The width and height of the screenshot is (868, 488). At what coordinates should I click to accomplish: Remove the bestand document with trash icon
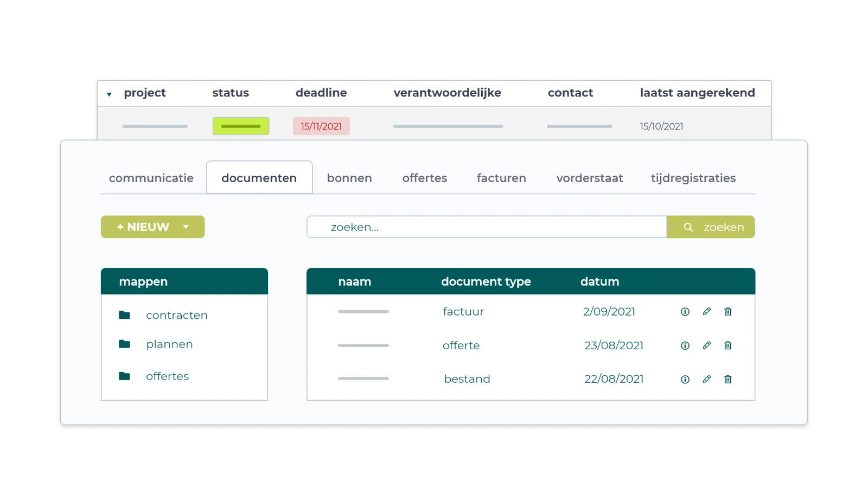pyautogui.click(x=728, y=379)
